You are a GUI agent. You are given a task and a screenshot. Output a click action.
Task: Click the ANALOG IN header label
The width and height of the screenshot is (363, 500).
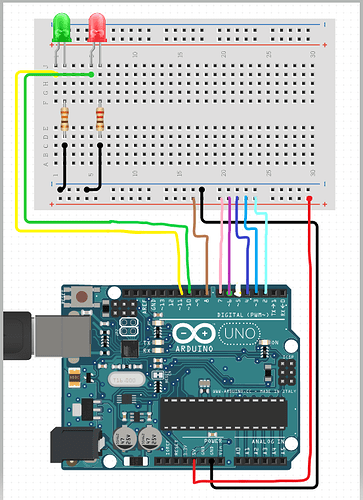[268, 441]
